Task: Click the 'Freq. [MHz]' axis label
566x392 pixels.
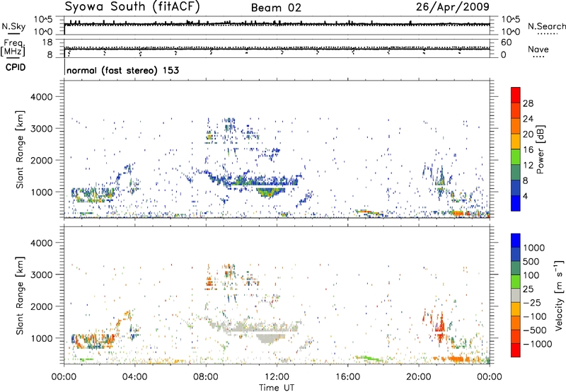Action: coord(13,47)
